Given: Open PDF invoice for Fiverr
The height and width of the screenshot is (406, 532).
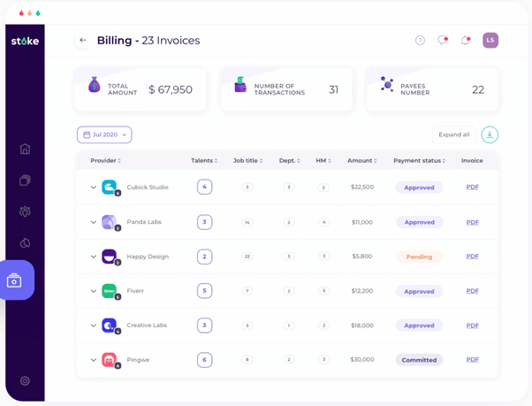Looking at the screenshot, I should click(472, 291).
